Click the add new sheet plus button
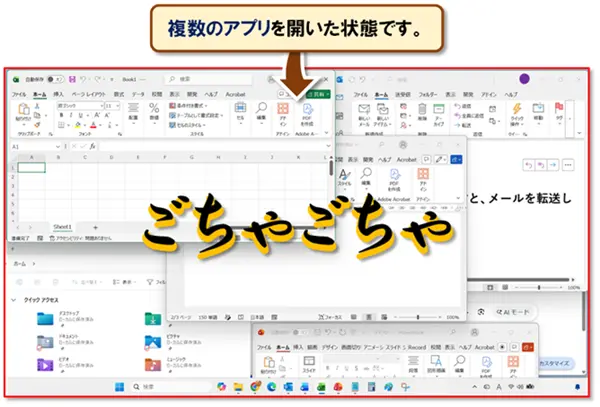 click(95, 227)
